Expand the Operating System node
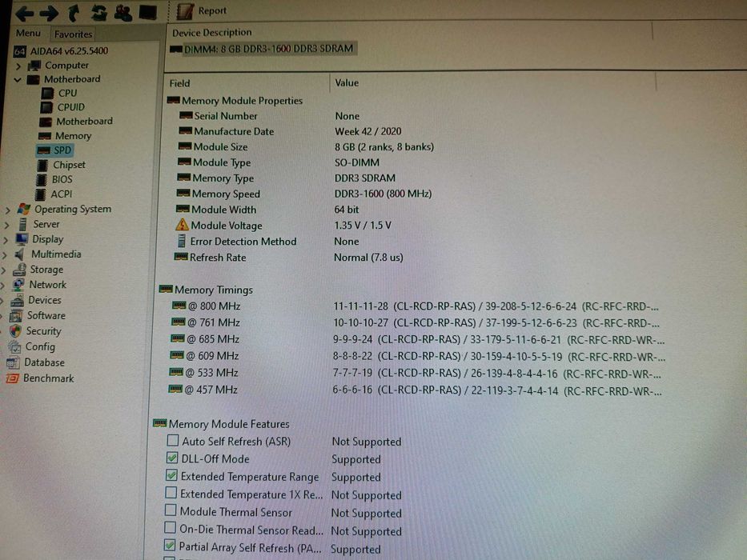Screen dimensions: 747x560 pyautogui.click(x=8, y=210)
